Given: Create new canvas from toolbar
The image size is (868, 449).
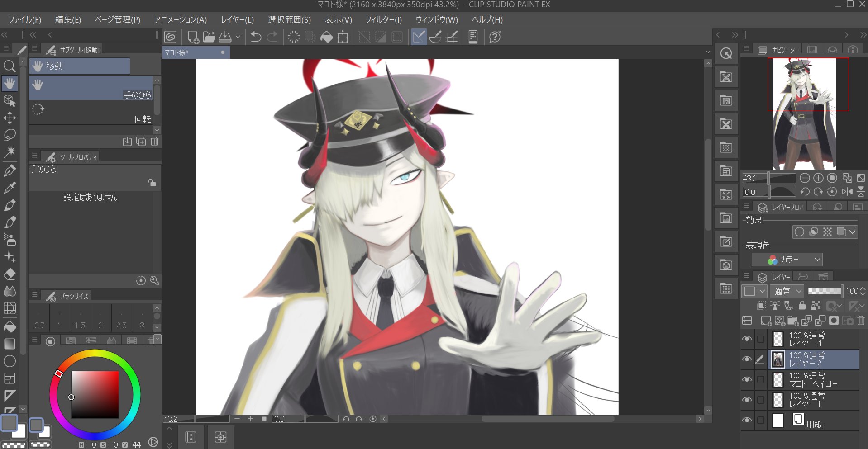Looking at the screenshot, I should coord(193,37).
